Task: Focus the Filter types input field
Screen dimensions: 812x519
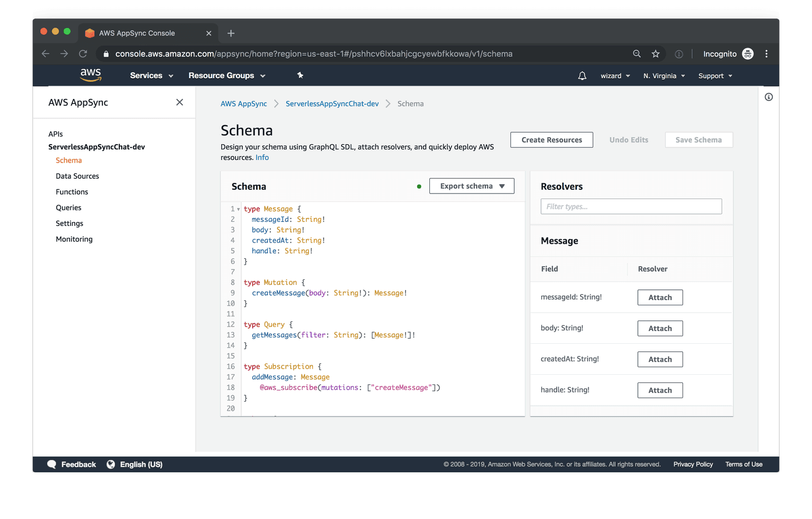Action: coord(631,207)
